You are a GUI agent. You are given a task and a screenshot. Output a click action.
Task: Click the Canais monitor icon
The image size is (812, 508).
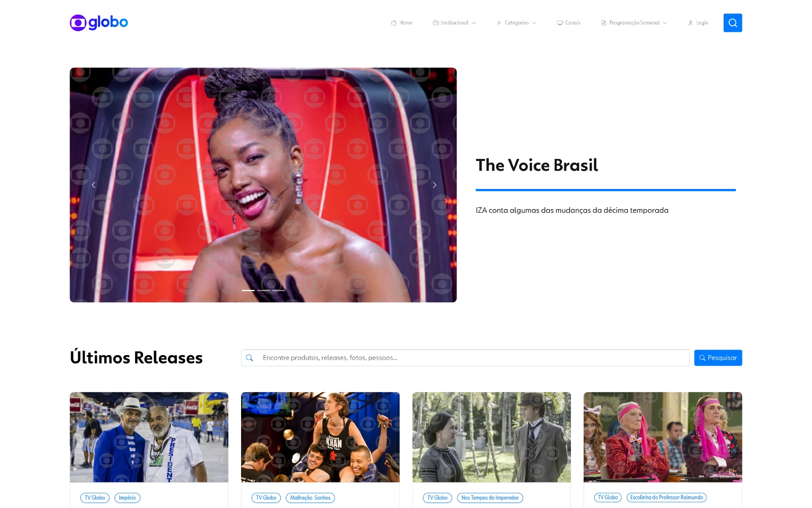click(560, 23)
